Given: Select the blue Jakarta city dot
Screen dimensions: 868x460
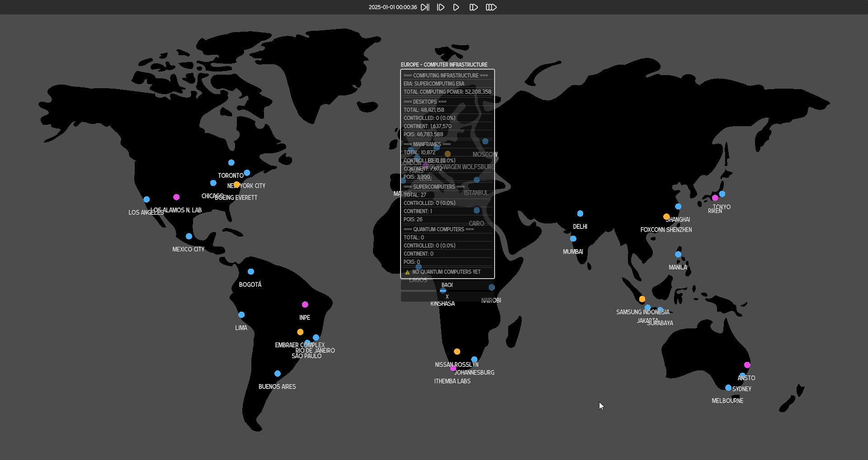Looking at the screenshot, I should pyautogui.click(x=648, y=308).
